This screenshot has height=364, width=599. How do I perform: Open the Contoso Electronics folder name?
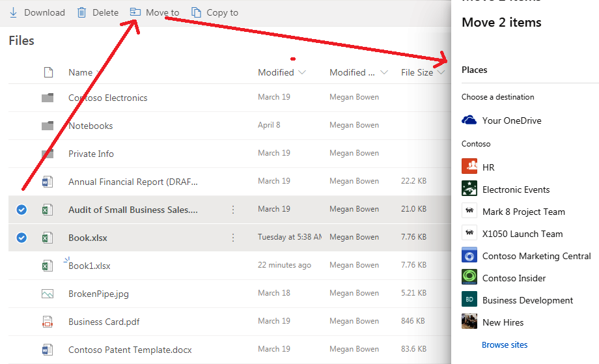107,98
